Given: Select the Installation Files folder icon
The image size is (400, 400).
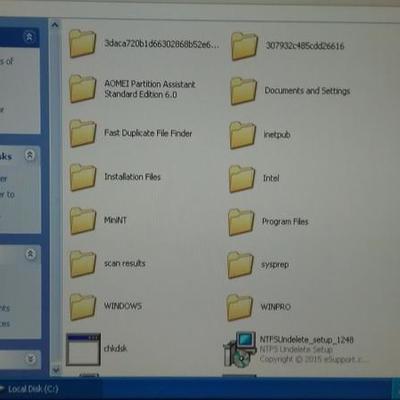Looking at the screenshot, I should [82, 177].
